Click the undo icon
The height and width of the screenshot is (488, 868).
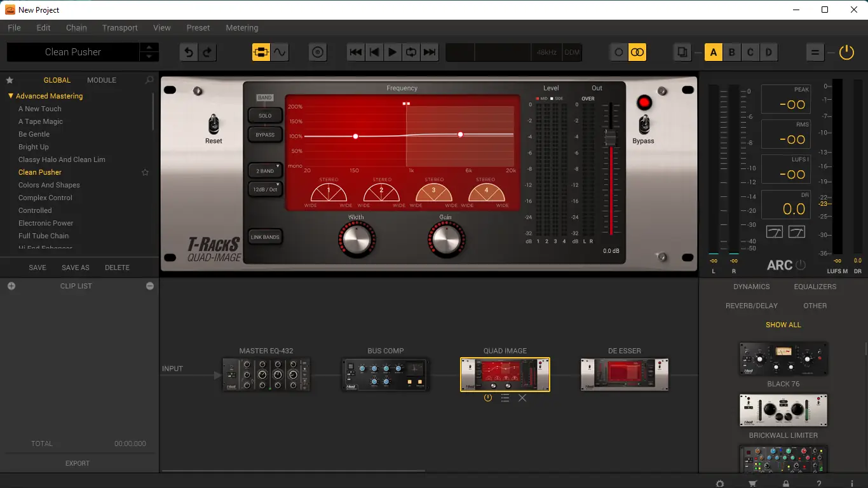click(x=187, y=52)
